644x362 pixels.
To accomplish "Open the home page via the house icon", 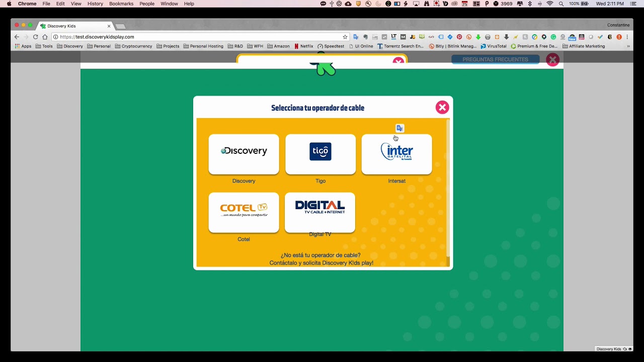I will (x=45, y=37).
